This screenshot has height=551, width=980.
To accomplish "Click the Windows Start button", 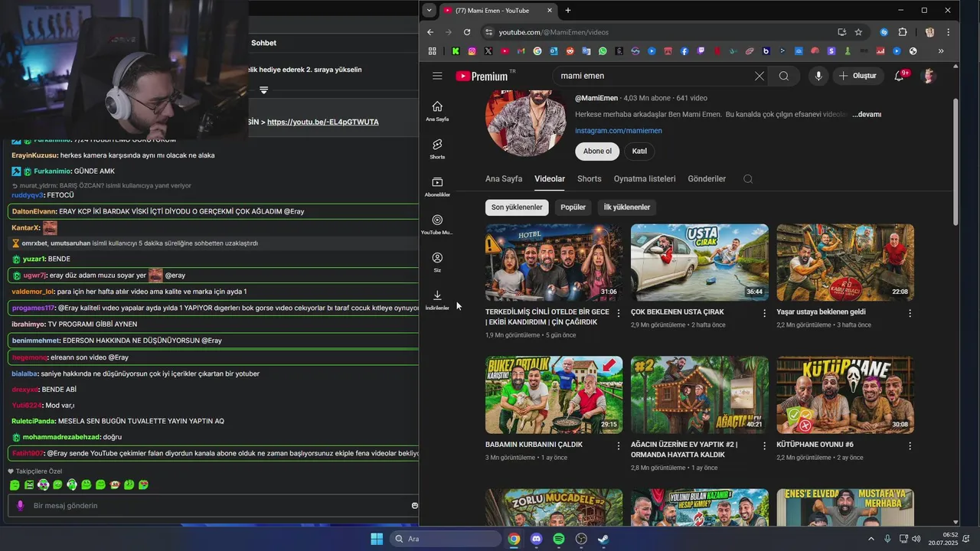I will tap(377, 539).
